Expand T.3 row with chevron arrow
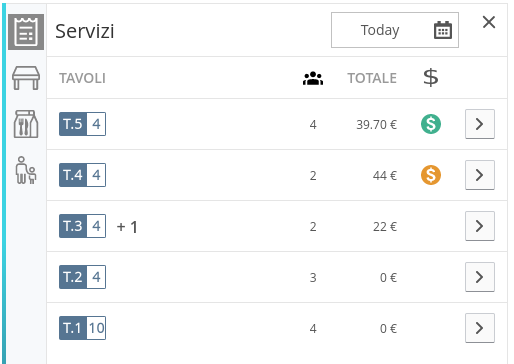Viewport: 514px width, 364px height. click(x=480, y=226)
